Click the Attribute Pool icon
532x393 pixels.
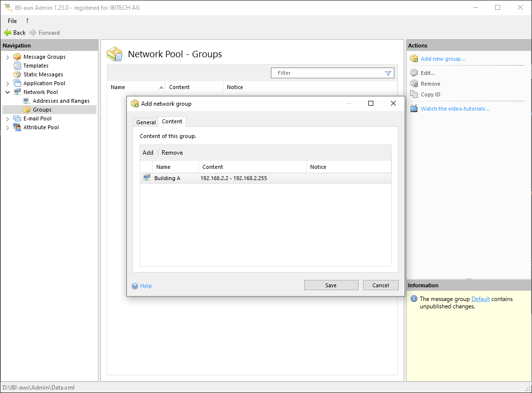(x=17, y=127)
